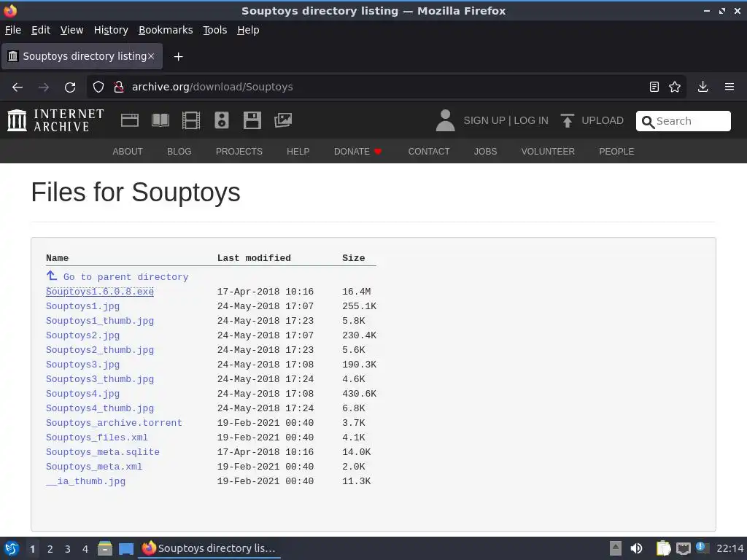This screenshot has height=560, width=747.
Task: Click the address bar URL
Action: pyautogui.click(x=212, y=87)
